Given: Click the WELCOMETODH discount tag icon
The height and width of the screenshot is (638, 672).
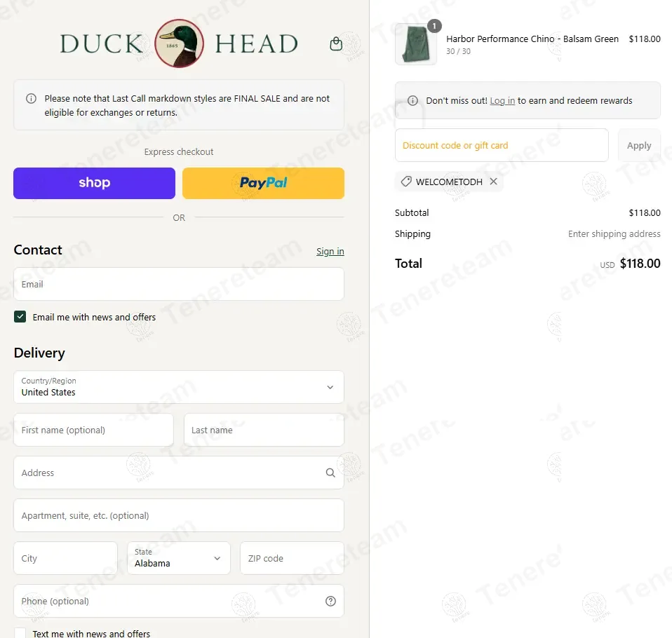Looking at the screenshot, I should pyautogui.click(x=406, y=182).
